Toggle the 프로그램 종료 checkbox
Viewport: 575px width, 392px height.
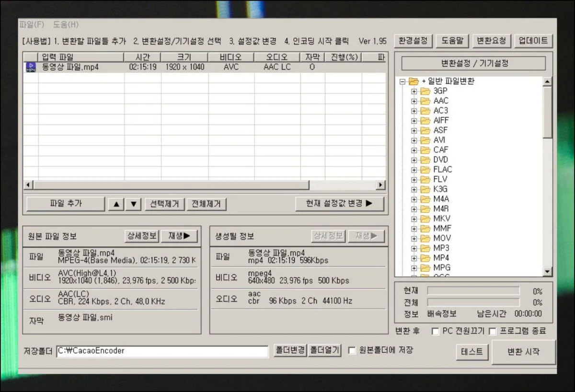(492, 331)
